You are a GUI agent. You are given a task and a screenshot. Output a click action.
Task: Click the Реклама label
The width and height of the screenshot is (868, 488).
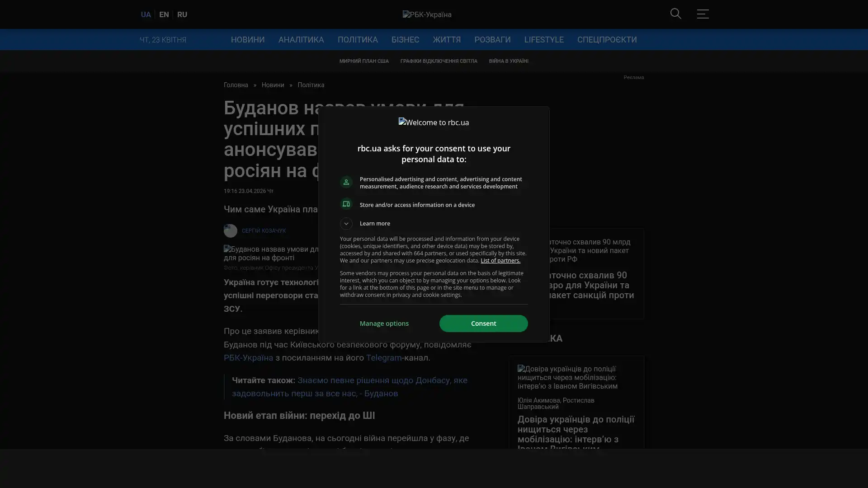tap(633, 78)
